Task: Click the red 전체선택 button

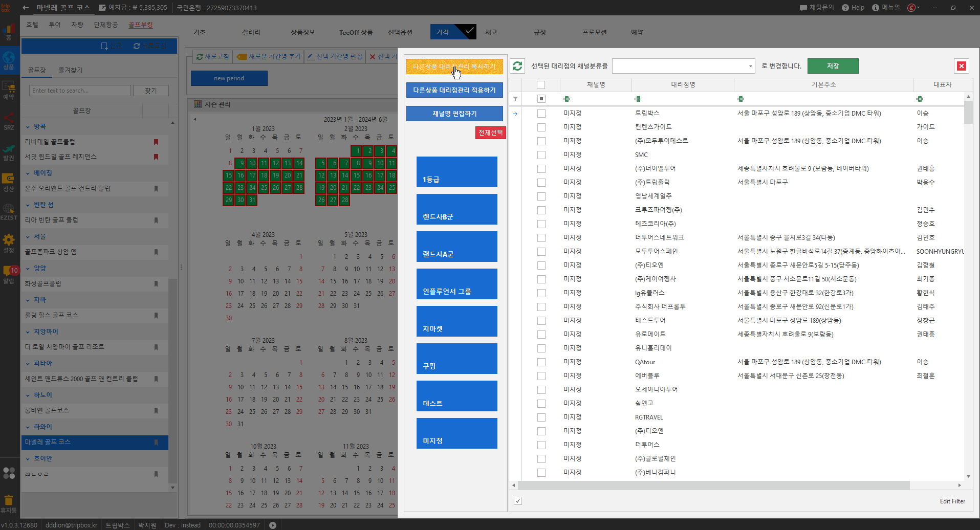Action: 491,132
